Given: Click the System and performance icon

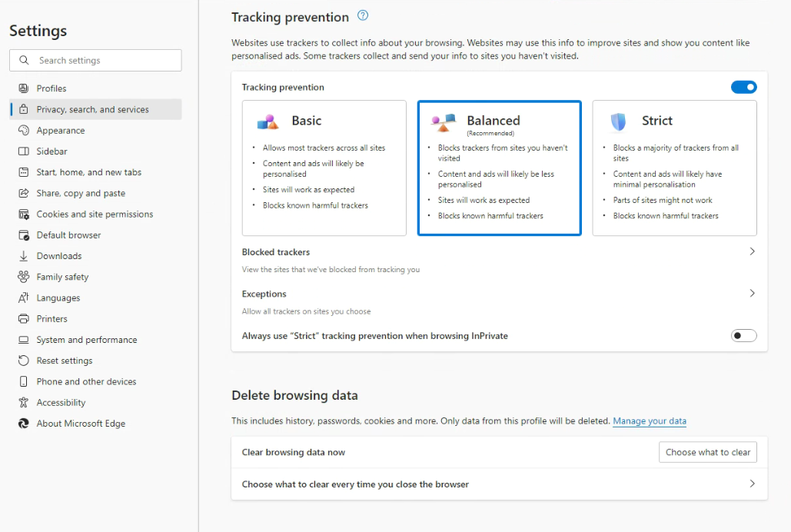Looking at the screenshot, I should tap(25, 339).
